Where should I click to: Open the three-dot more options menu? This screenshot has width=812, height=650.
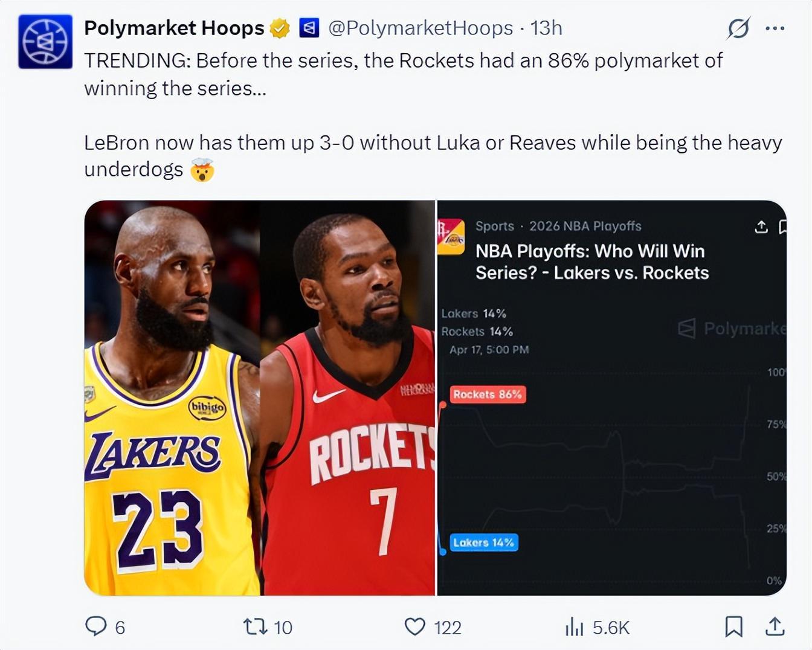775,28
